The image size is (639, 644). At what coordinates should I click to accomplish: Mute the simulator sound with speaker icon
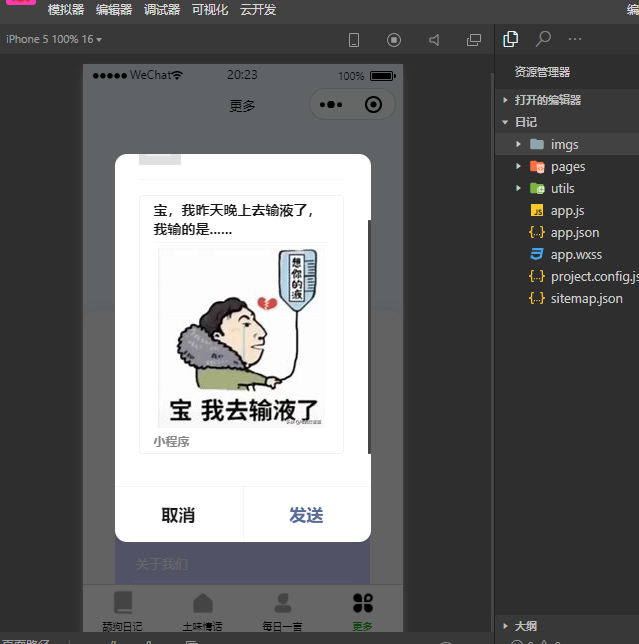[434, 40]
